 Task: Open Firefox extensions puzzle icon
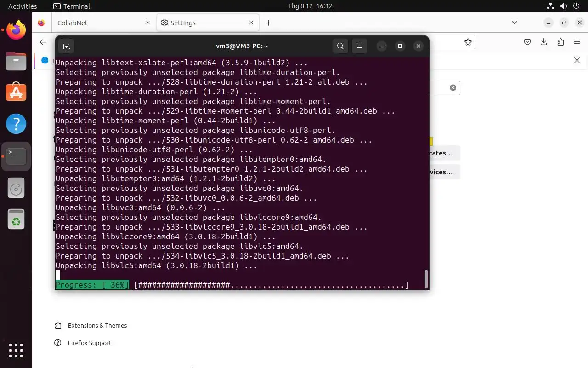tap(560, 42)
